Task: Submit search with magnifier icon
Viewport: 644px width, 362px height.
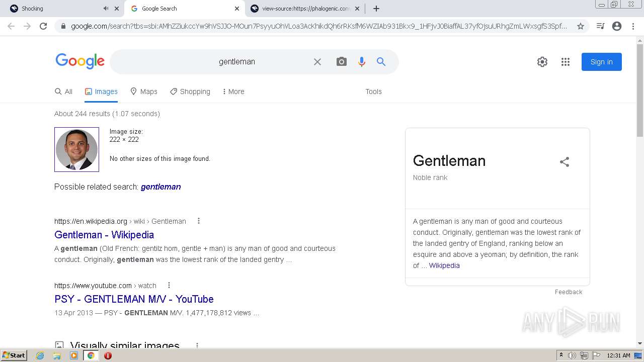Action: pos(381,62)
